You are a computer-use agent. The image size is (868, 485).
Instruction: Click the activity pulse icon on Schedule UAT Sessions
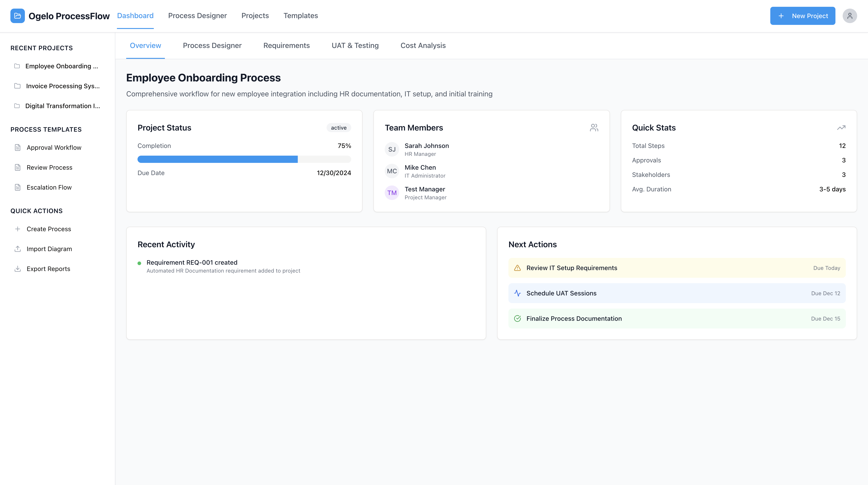pyautogui.click(x=517, y=293)
